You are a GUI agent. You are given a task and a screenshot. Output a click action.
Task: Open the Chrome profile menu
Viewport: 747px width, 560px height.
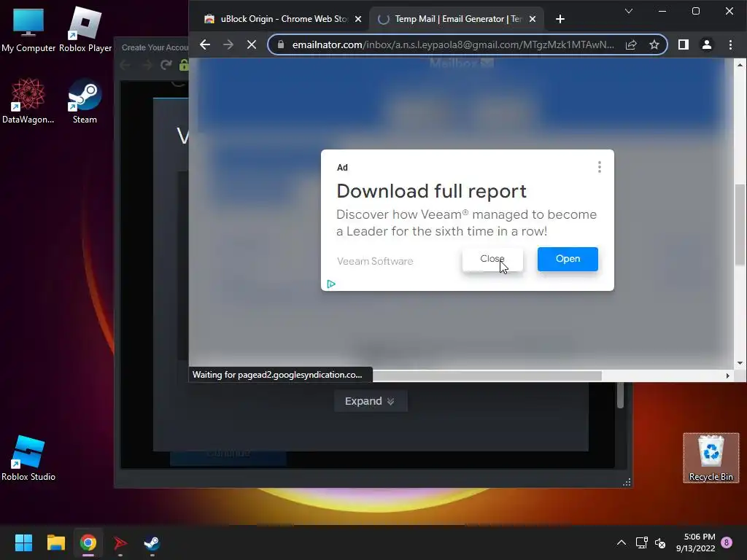[x=706, y=44]
